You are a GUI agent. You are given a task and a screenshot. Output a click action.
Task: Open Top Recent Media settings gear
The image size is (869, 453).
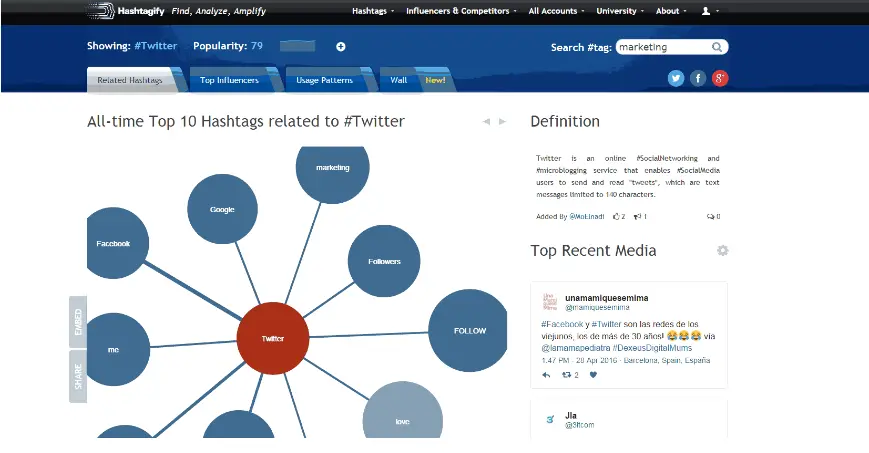point(722,250)
